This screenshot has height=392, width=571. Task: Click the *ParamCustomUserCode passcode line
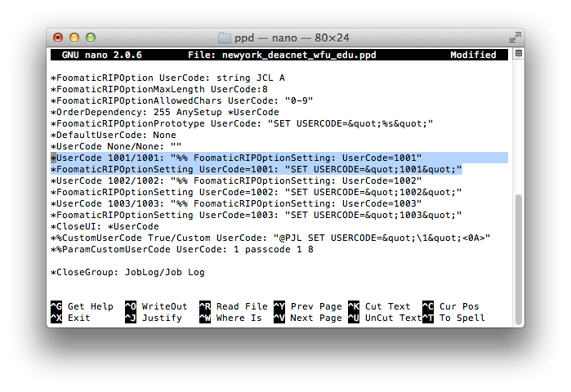coord(182,249)
